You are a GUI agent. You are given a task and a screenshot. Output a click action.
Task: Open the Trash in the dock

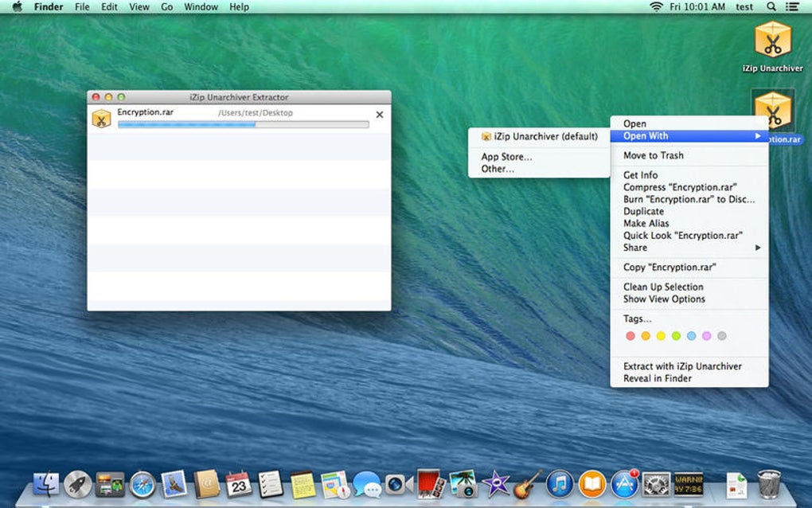tap(769, 483)
